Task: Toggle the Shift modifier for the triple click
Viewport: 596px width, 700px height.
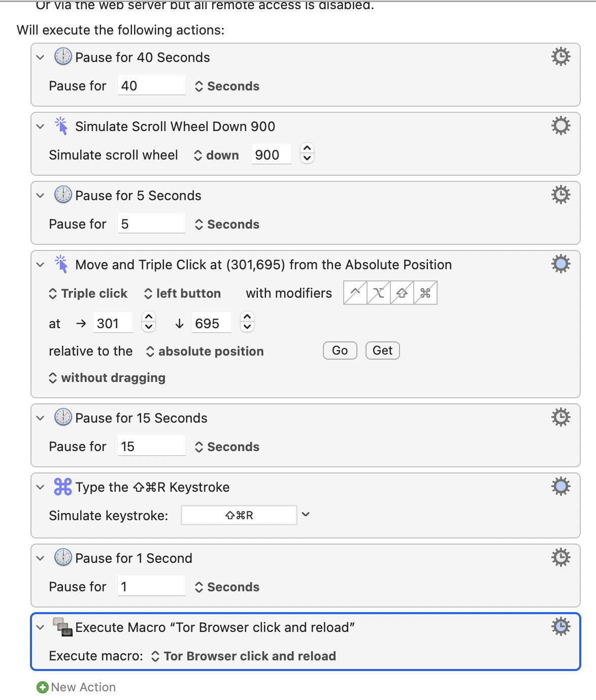Action: click(402, 293)
